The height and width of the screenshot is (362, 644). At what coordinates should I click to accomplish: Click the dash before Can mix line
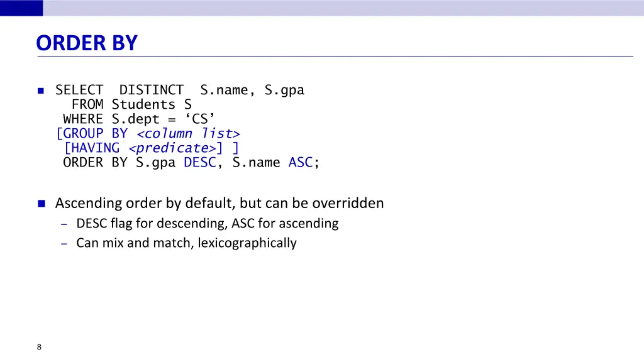coord(64,244)
